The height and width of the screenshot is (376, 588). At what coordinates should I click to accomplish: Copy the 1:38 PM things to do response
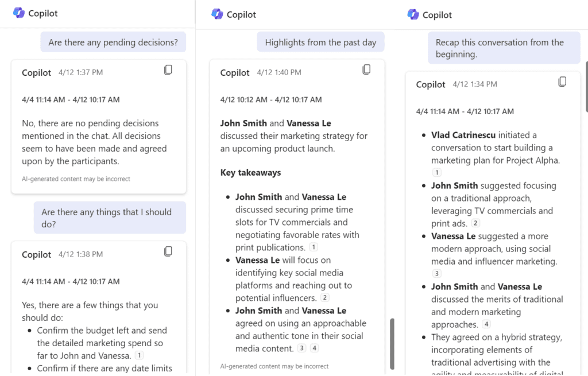tap(168, 251)
